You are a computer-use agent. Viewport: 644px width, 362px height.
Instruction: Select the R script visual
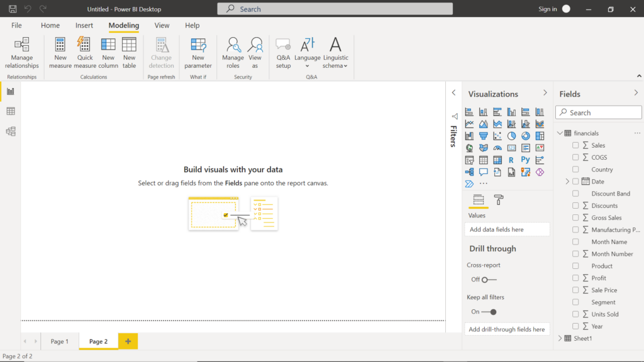tap(511, 160)
